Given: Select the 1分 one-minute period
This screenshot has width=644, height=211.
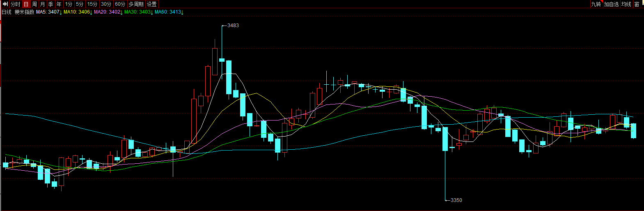Looking at the screenshot, I should tap(69, 4).
